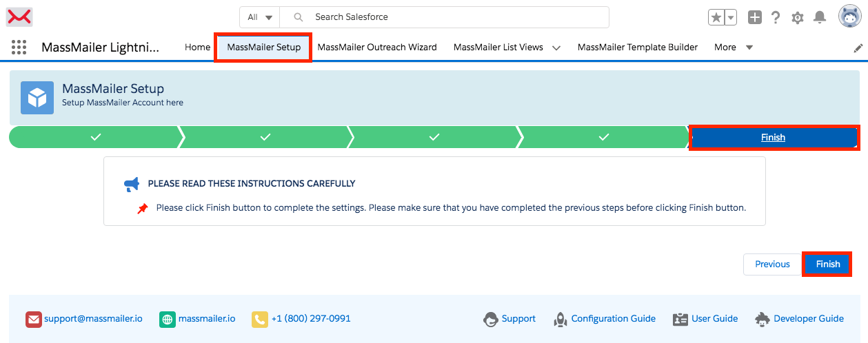Screen dimensions: 868x343
Task: Go to the second completed setup step
Action: (x=265, y=137)
